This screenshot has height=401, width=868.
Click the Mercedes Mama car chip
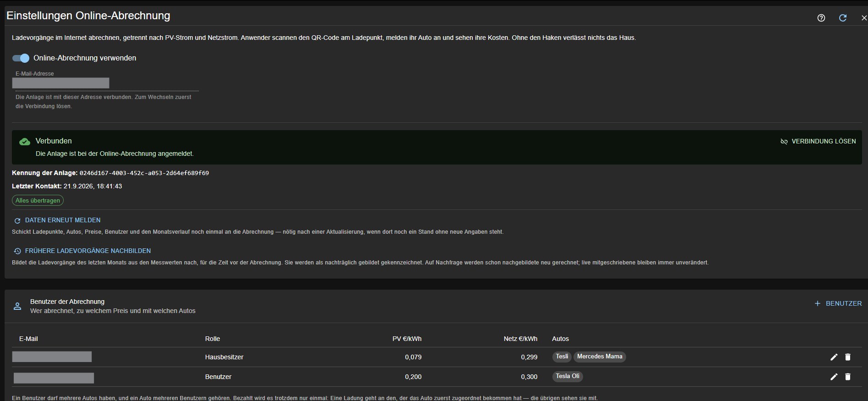[600, 357]
